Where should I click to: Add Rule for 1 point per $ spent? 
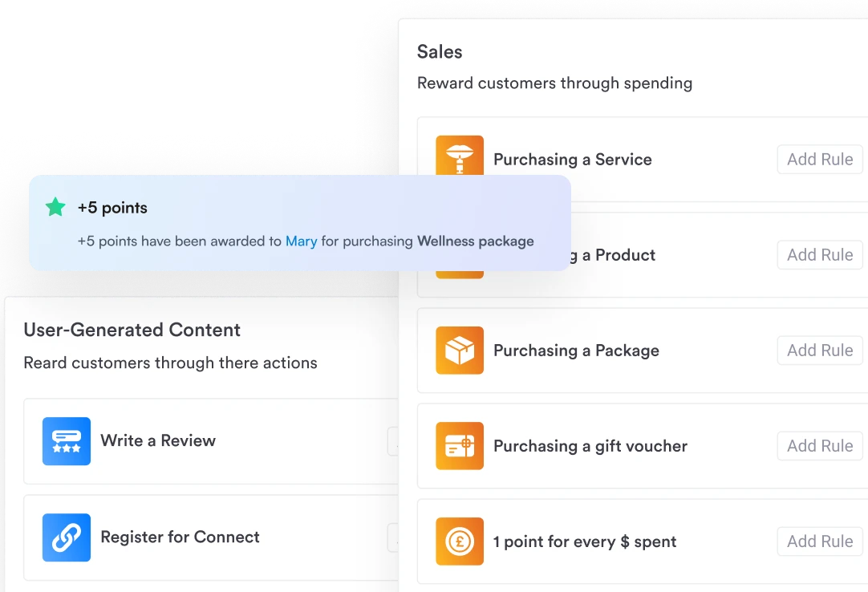820,541
